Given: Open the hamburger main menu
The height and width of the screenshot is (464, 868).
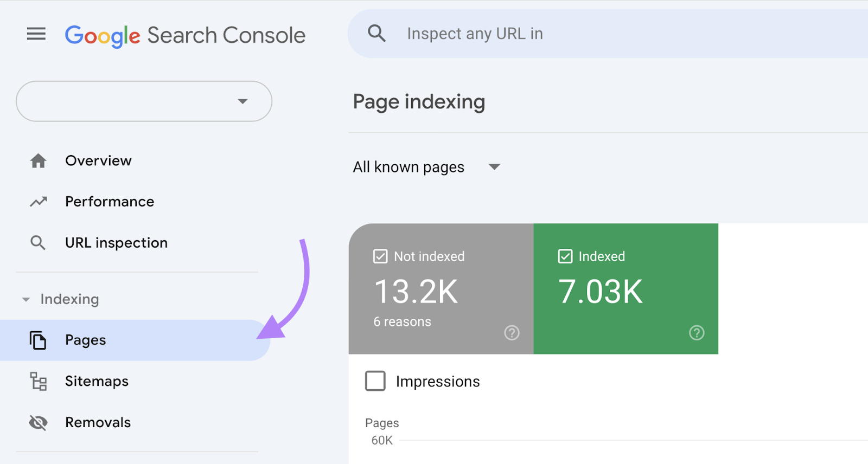Looking at the screenshot, I should [36, 34].
